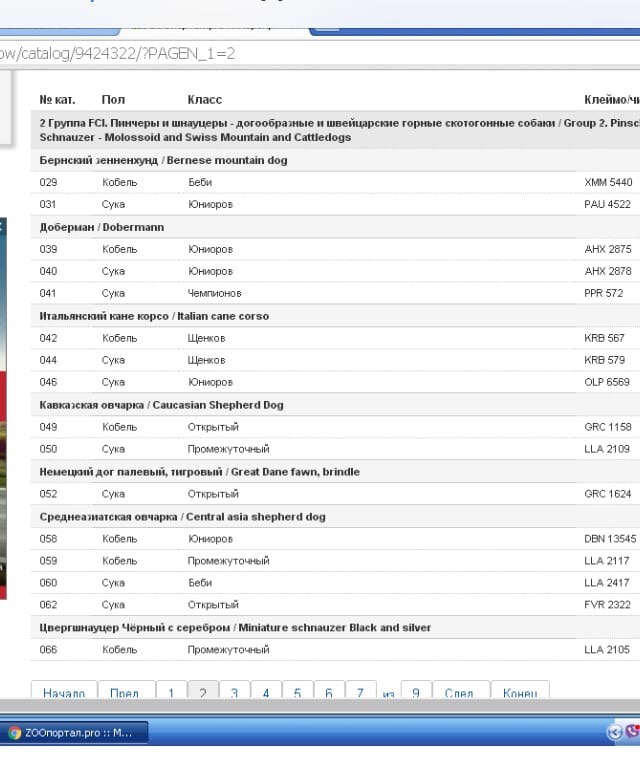
Task: Click the Chrome icon in taskbar
Action: point(14,733)
